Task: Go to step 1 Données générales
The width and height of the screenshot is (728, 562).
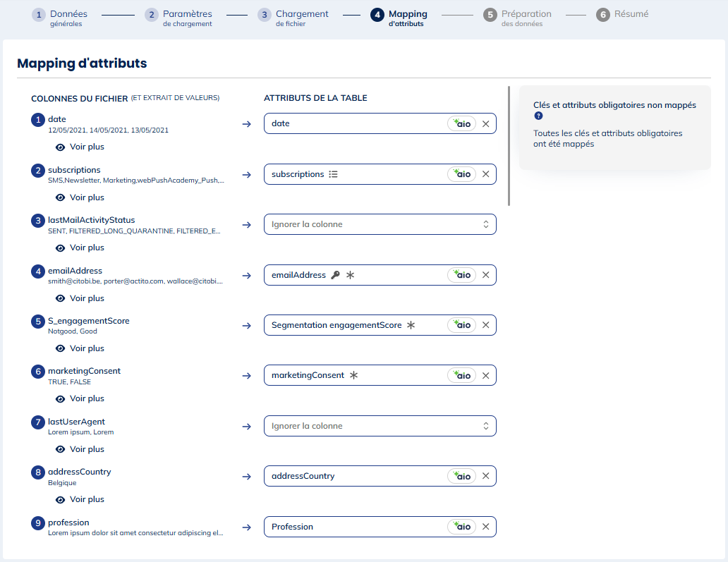Action: 59,18
